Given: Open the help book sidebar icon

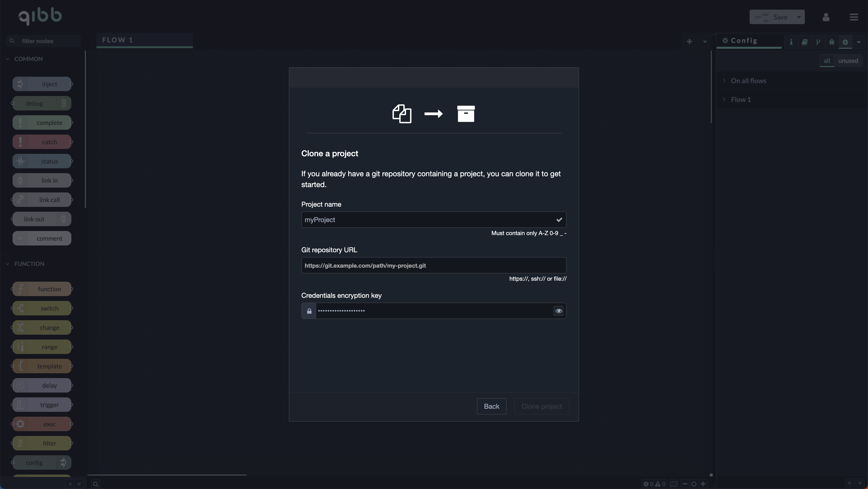Looking at the screenshot, I should pos(804,42).
